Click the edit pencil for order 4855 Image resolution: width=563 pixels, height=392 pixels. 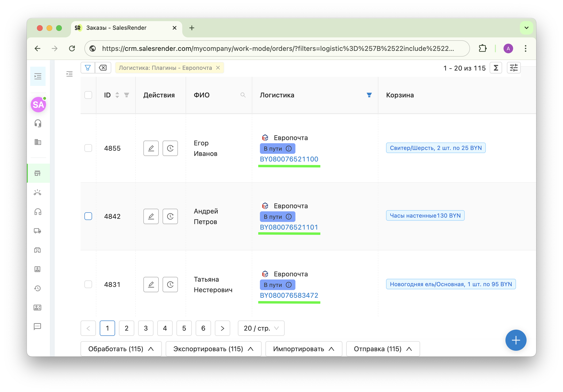click(x=151, y=148)
